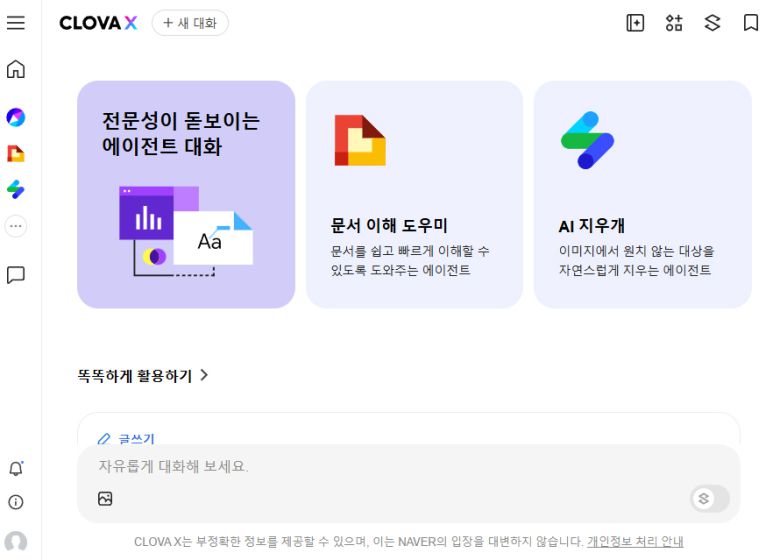Open the AI eraser icon in sidebar

pos(16,189)
